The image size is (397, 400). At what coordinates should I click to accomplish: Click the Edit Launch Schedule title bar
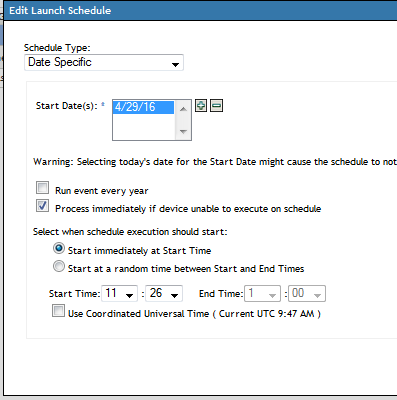pyautogui.click(x=200, y=10)
